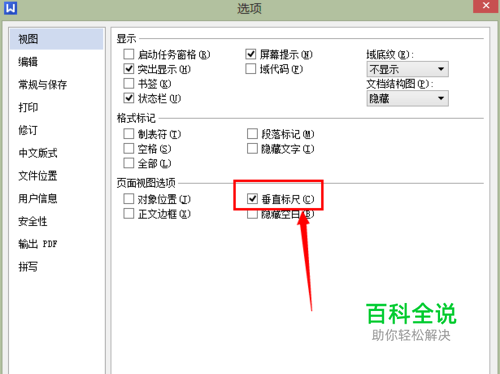
Task: Uncheck the 突出显示 option
Action: pyautogui.click(x=129, y=69)
